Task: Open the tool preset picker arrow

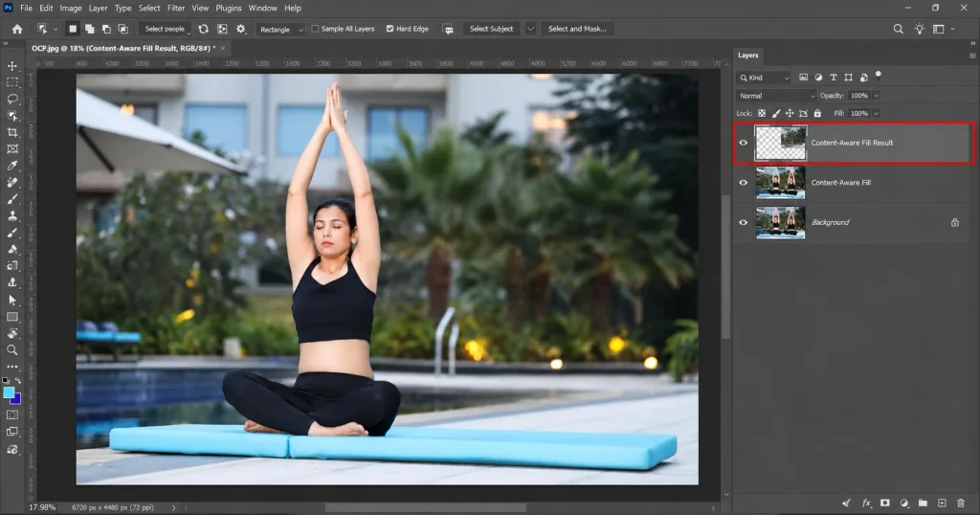Action: click(55, 29)
